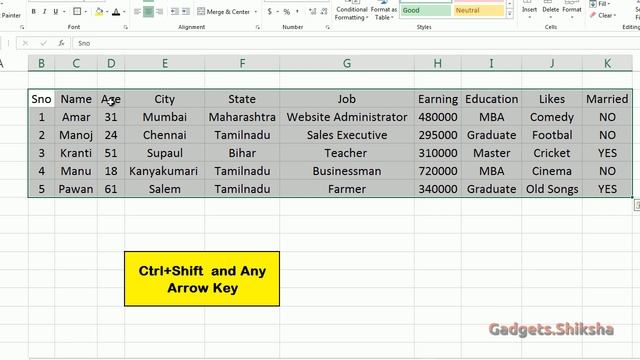Select the Kranti name cell

76,153
